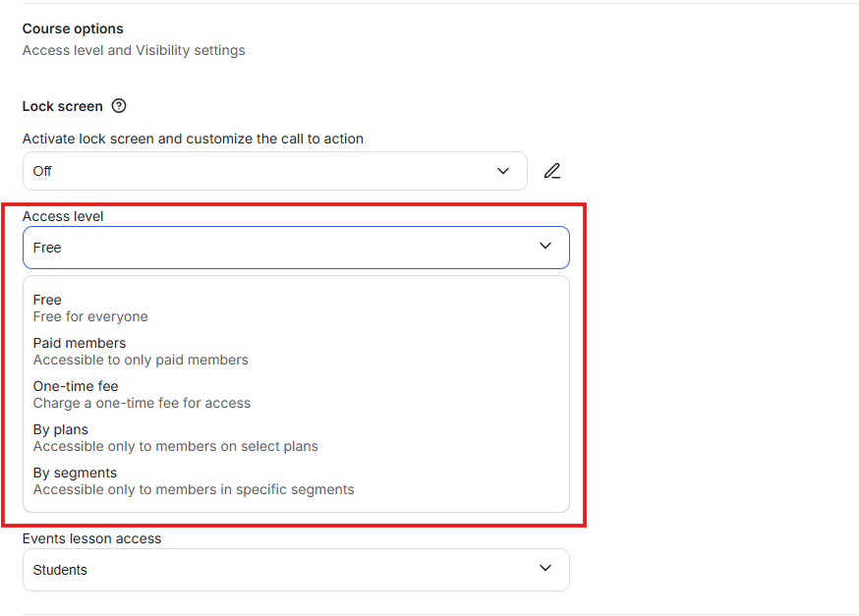The image size is (859, 616).
Task: Choose the By segments access option
Action: (x=75, y=474)
